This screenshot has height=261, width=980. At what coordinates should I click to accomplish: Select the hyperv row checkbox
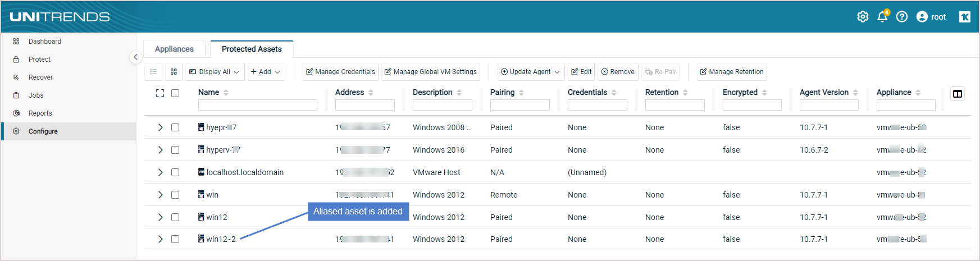175,150
